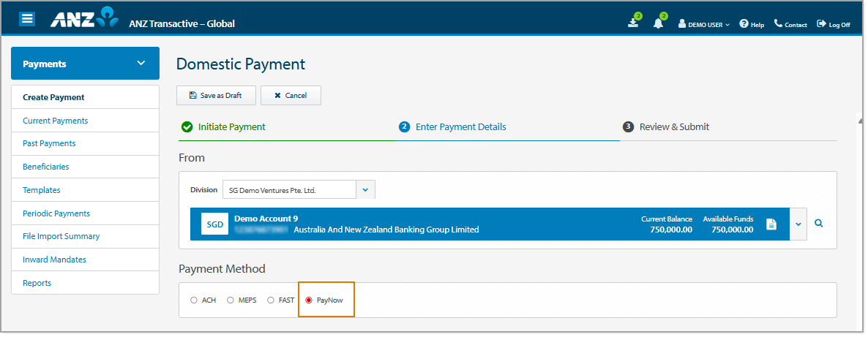This screenshot has width=868, height=337.
Task: Select the Demo Account 9 row
Action: pos(490,224)
